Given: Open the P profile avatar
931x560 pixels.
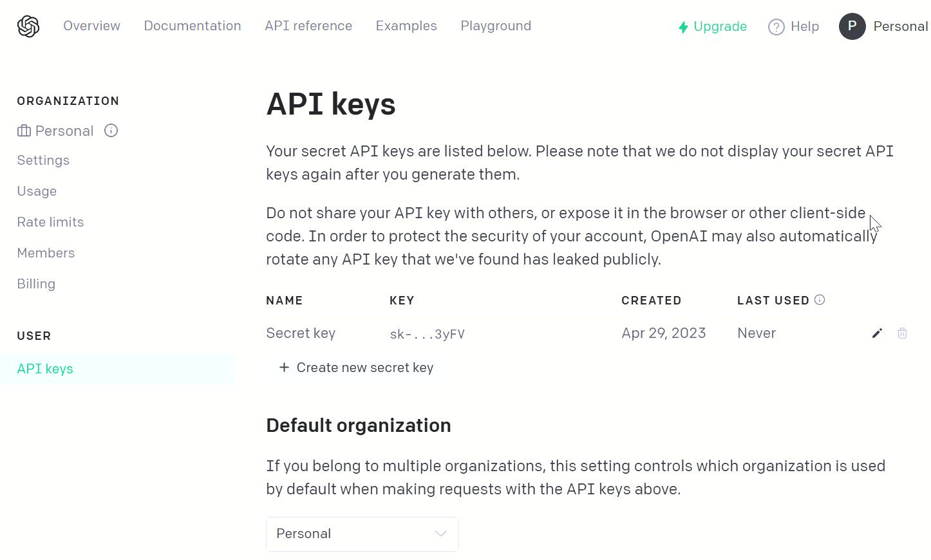Looking at the screenshot, I should 852,26.
